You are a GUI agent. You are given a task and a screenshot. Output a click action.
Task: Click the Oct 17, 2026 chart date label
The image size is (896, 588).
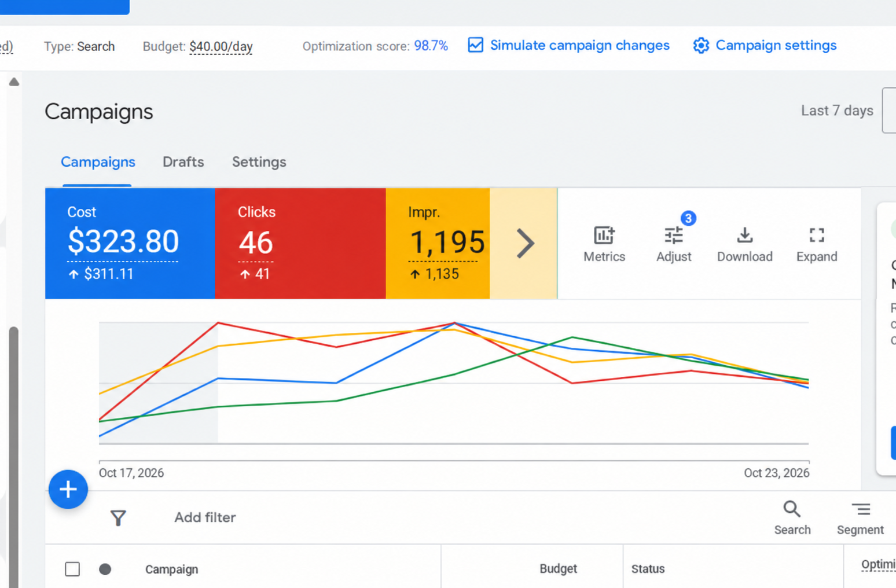point(131,473)
